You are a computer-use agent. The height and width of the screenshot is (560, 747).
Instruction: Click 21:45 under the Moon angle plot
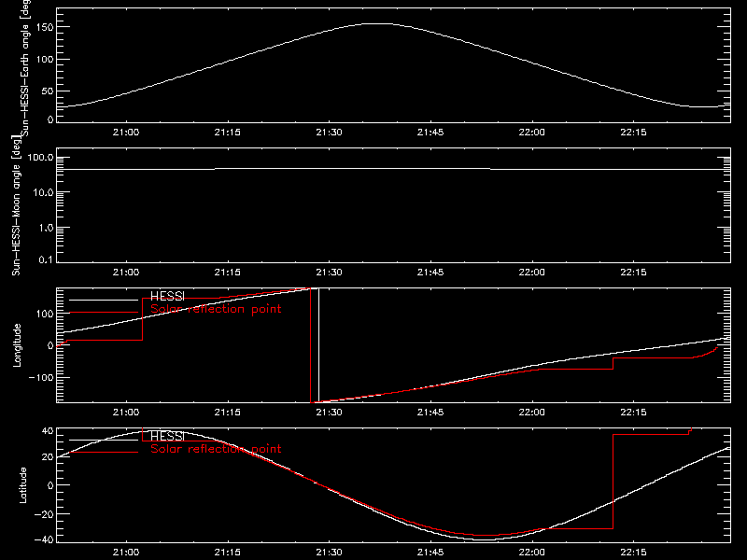pos(430,273)
